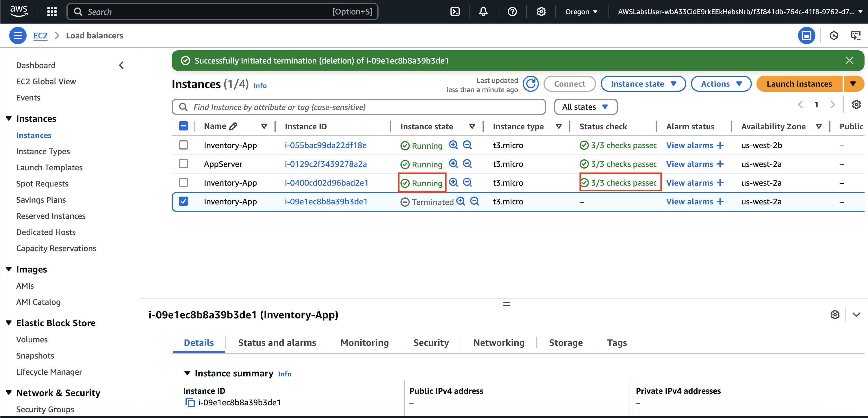
Task: Open the services grid menu icon
Action: 52,12
